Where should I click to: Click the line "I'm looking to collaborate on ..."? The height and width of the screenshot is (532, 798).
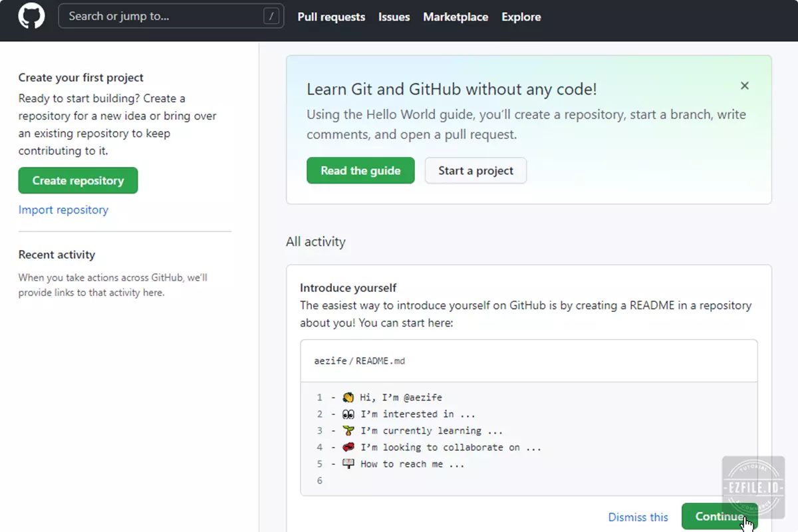[451, 448]
